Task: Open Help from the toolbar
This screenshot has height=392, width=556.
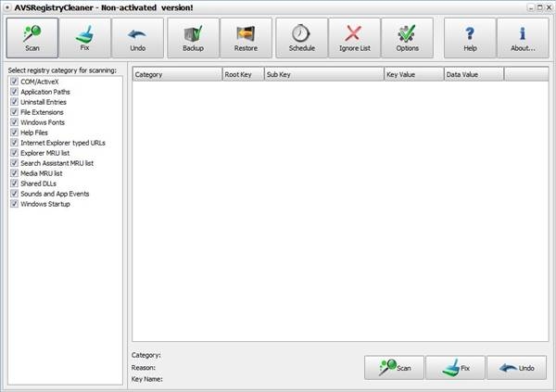Action: (470, 38)
